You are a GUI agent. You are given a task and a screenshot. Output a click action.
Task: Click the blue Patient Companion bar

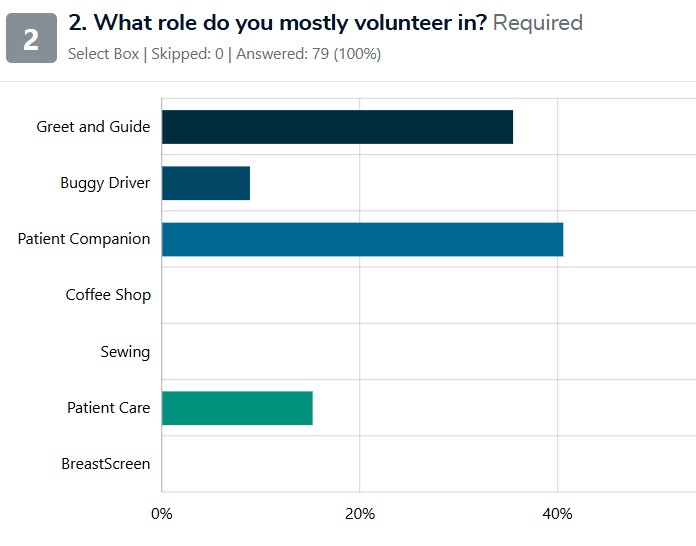[362, 239]
